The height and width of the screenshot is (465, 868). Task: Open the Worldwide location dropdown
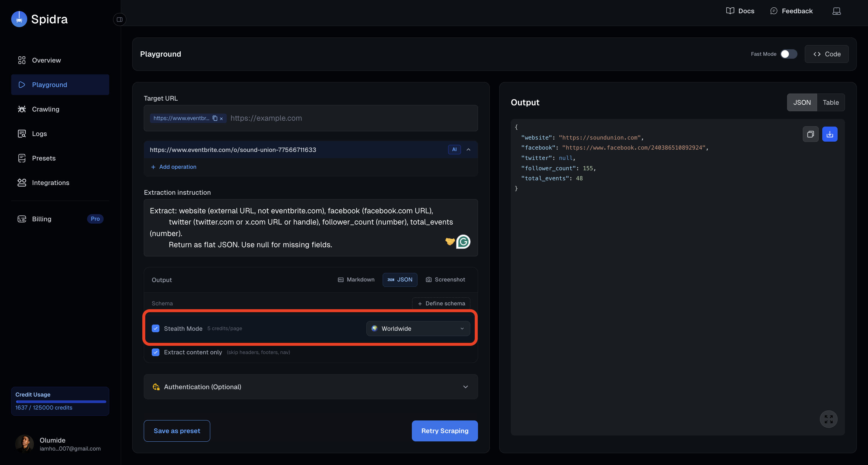tap(418, 328)
